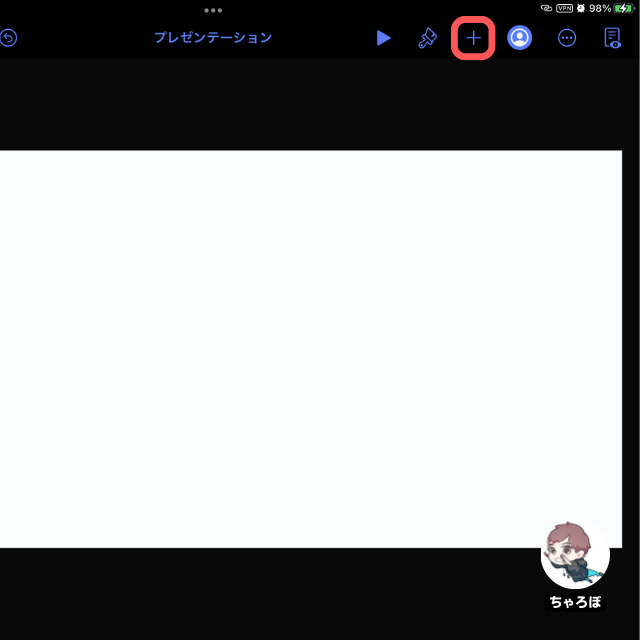Open the プレゼンテーション document title

[213, 38]
